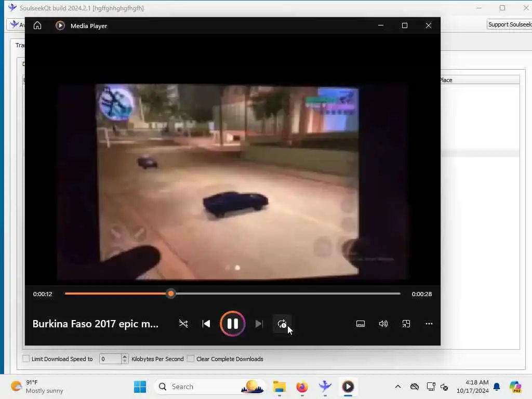Viewport: 532px width, 399px height.
Task: Seek to later point on progress bar
Action: (x=288, y=294)
